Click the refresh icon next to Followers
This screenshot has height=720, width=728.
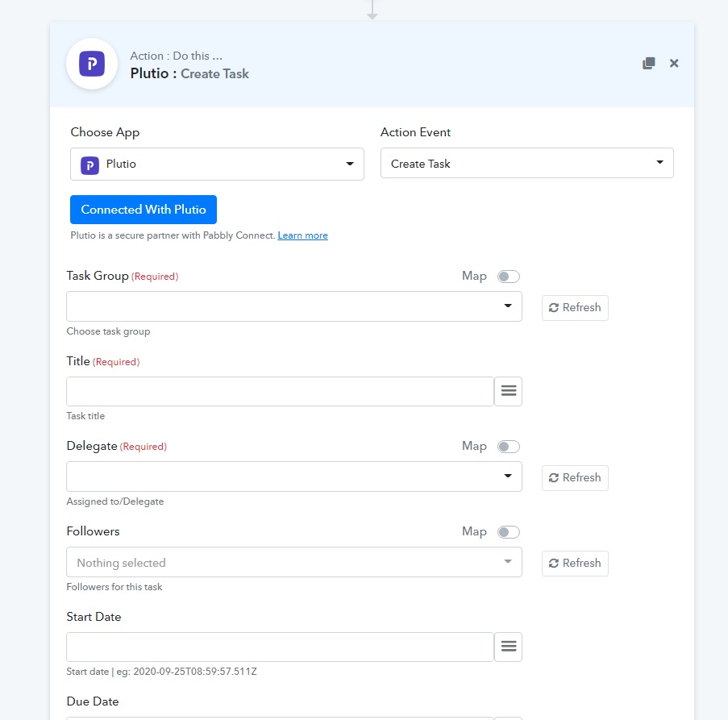[x=553, y=563]
